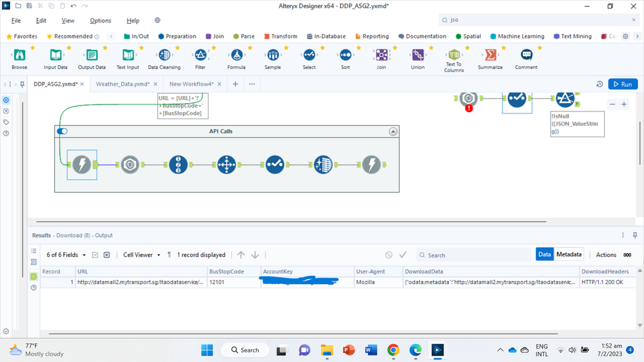The width and height of the screenshot is (644, 362).
Task: Click the results grid horizontal scrollbar
Action: pos(303,334)
